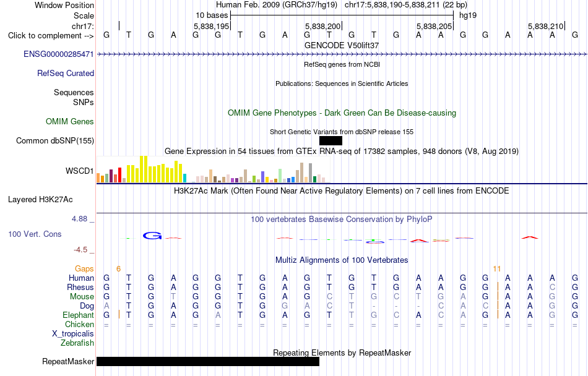The width and height of the screenshot is (588, 376).
Task: Click the 'Click to complement -->' label
Action: coord(51,36)
